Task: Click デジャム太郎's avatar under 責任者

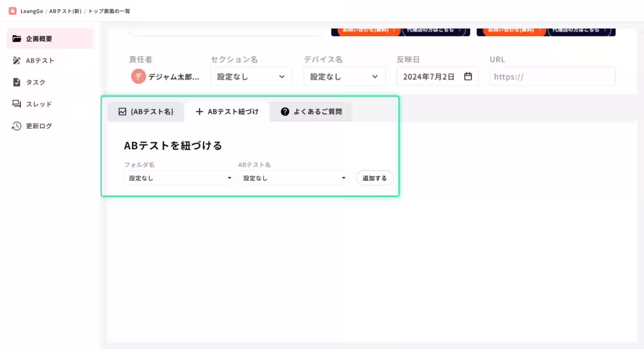Action: click(138, 76)
